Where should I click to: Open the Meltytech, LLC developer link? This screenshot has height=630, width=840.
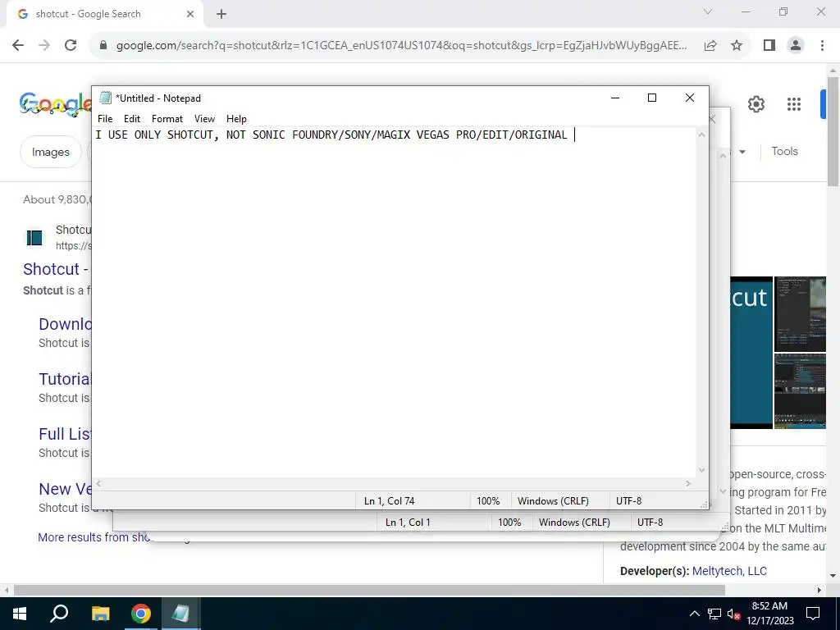(729, 571)
